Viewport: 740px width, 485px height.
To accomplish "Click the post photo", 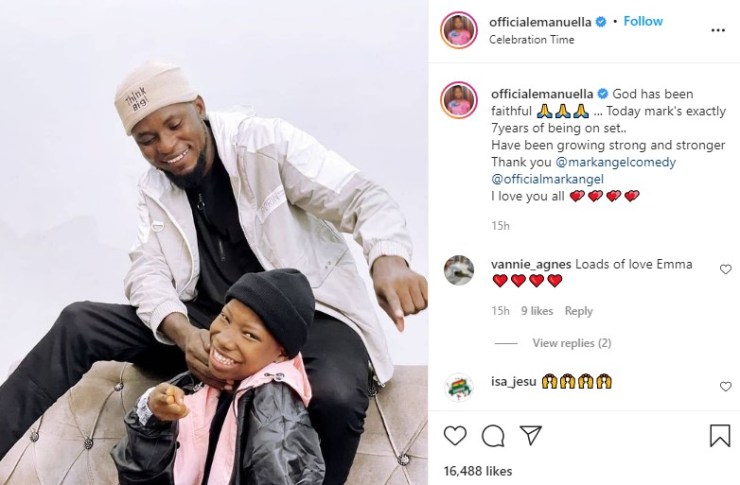I will tap(214, 242).
